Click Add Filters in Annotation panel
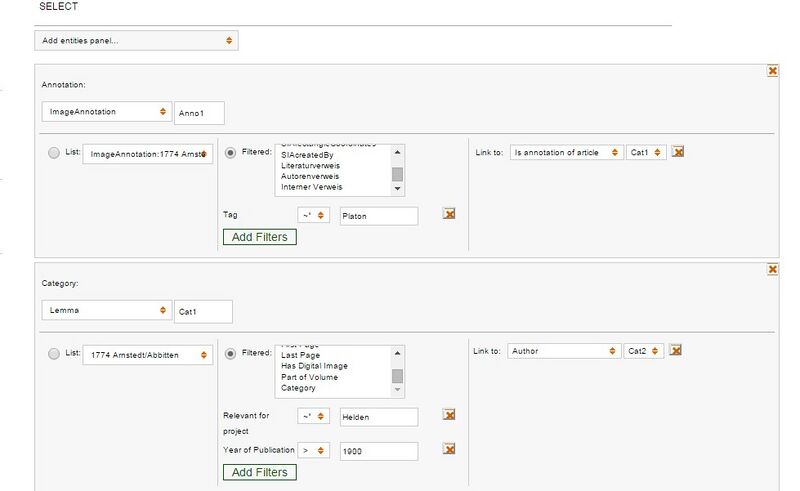The height and width of the screenshot is (491, 800). 260,237
